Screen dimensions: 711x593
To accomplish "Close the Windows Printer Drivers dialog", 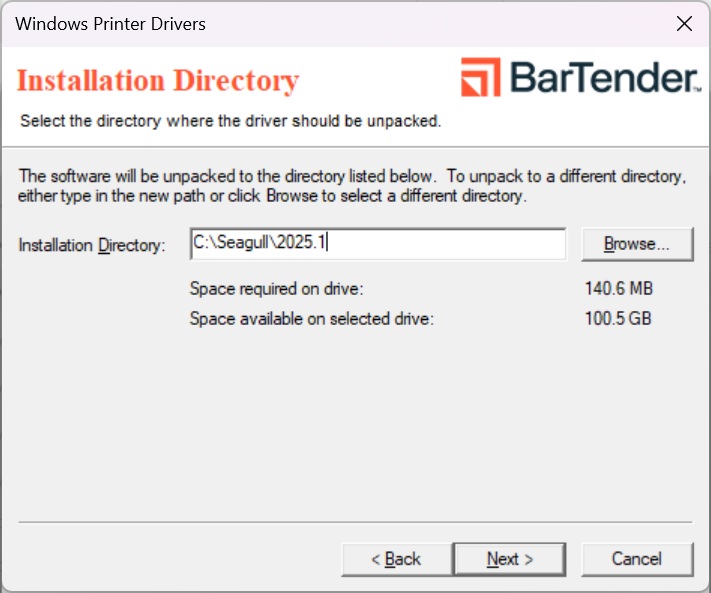I will pos(684,23).
